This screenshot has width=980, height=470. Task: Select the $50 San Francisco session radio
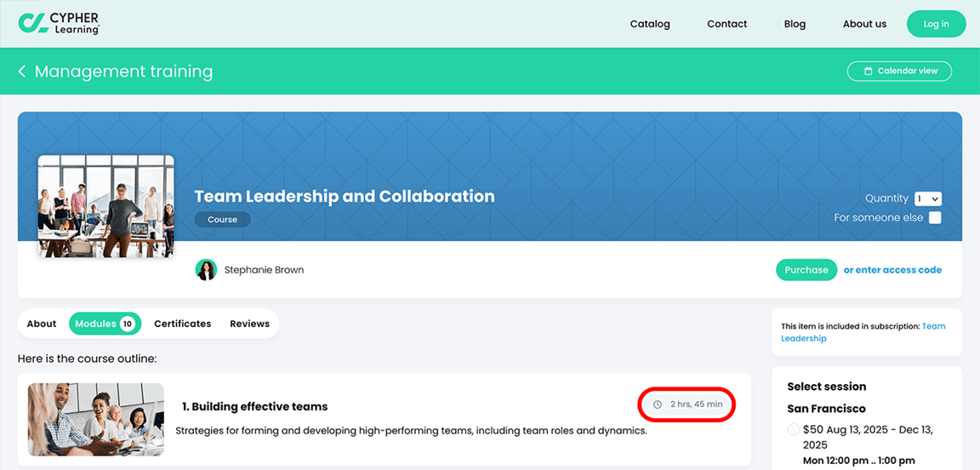793,429
